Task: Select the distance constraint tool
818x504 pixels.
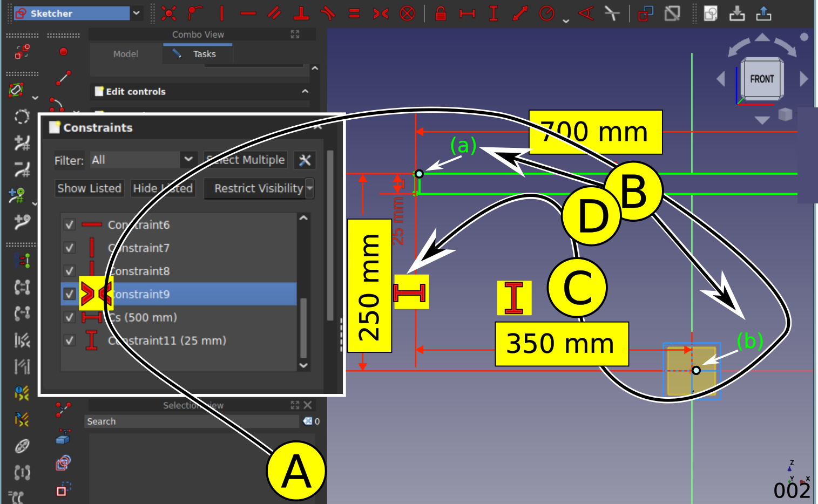Action: pos(520,13)
